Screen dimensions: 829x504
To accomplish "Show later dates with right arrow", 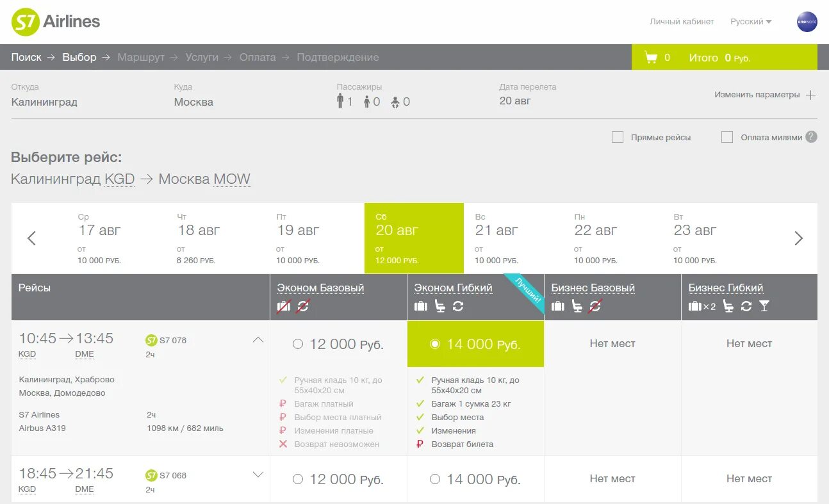I will [798, 238].
